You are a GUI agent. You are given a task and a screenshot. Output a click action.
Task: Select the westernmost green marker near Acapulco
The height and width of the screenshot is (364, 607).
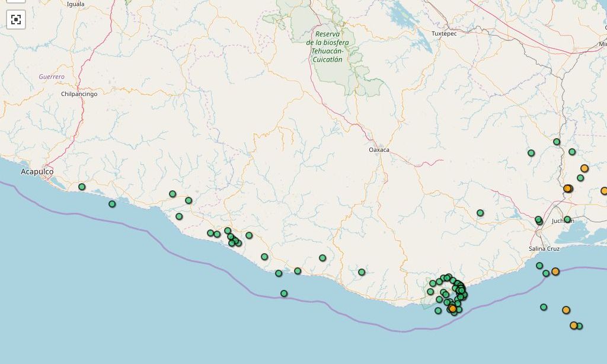(82, 187)
